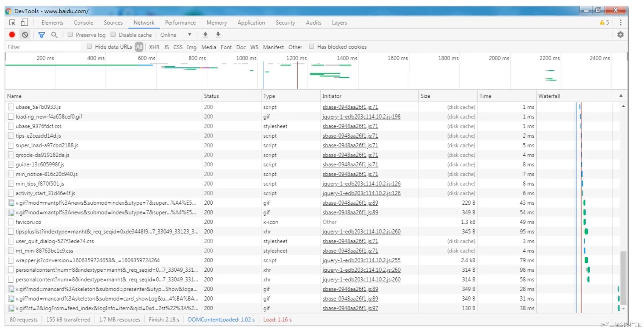Open jquery js:255 initiator link on wrapper.js row
Image resolution: width=644 pixels, height=329 pixels.
coord(361,260)
